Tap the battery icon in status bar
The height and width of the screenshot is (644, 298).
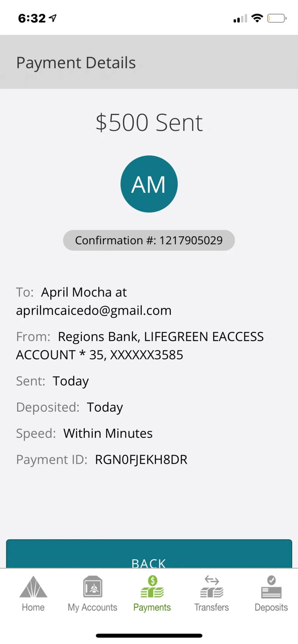click(277, 18)
